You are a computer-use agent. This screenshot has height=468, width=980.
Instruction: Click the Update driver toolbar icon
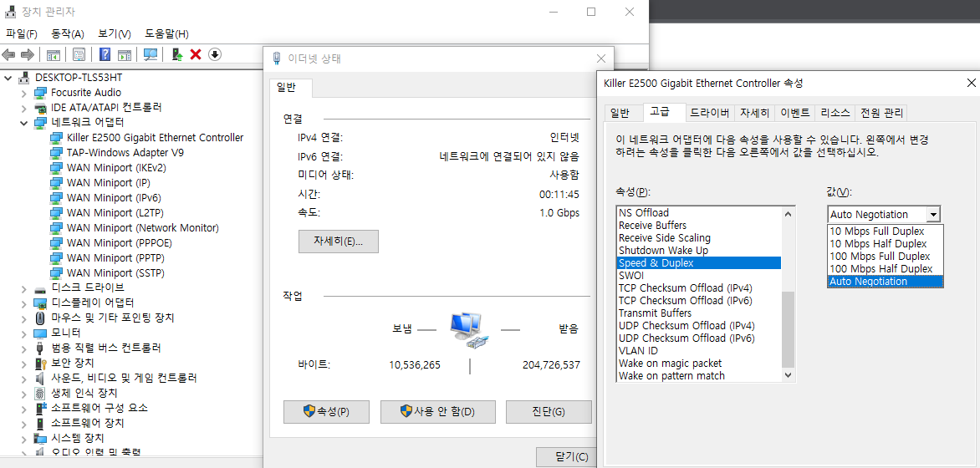[177, 55]
